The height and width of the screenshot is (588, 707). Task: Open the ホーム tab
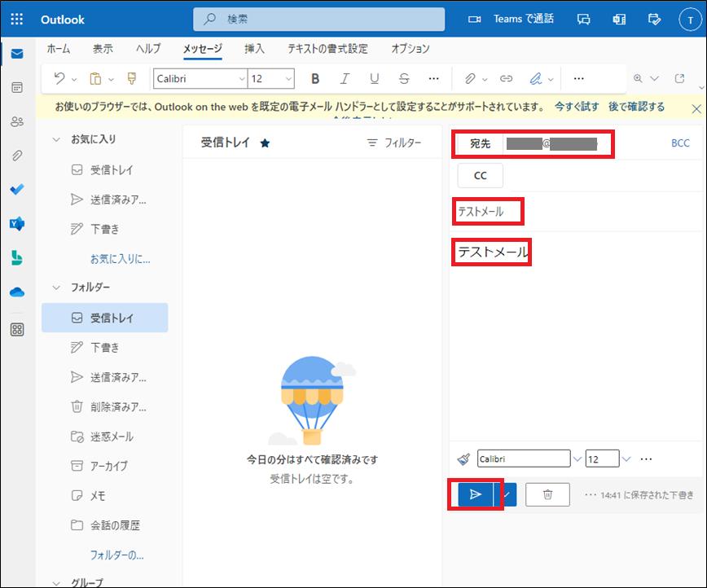point(59,49)
